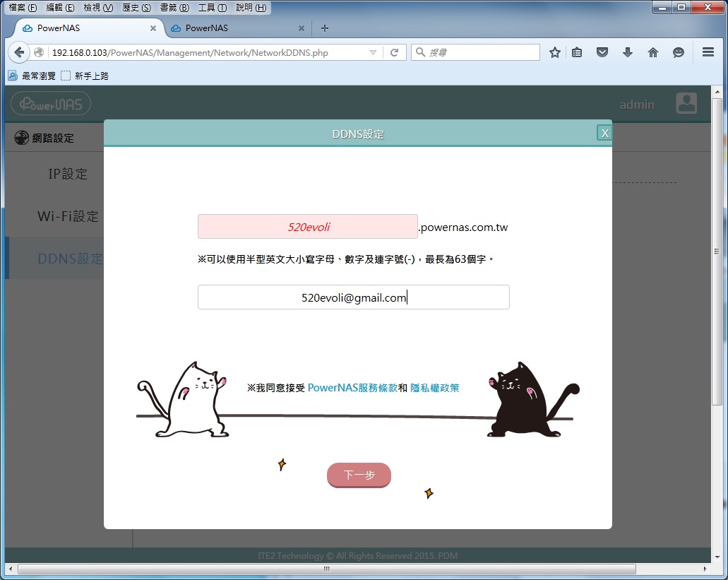Go back with the browser back arrow
The height and width of the screenshot is (580, 728).
(x=19, y=52)
